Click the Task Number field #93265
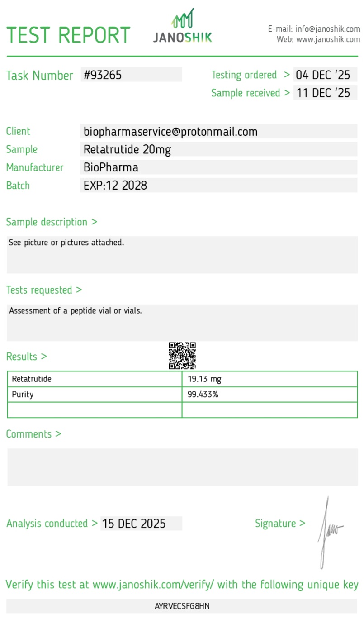This screenshot has height=619, width=364. [131, 75]
